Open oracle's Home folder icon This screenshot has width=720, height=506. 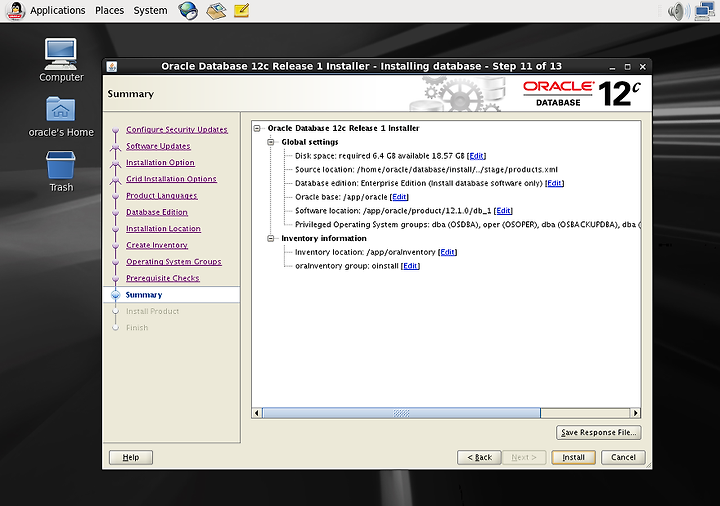(x=61, y=117)
